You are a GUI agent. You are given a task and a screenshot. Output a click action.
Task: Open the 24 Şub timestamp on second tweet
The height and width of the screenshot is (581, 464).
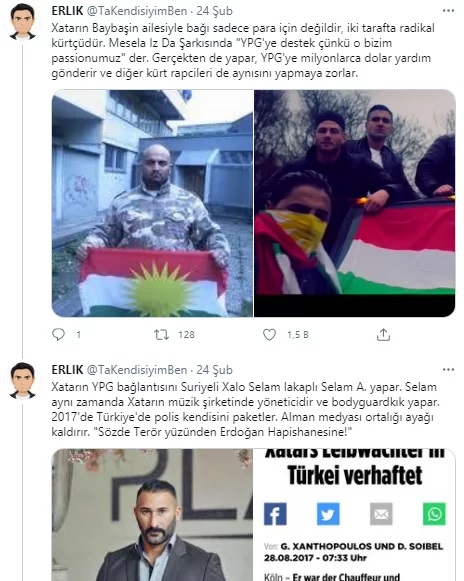pos(214,370)
